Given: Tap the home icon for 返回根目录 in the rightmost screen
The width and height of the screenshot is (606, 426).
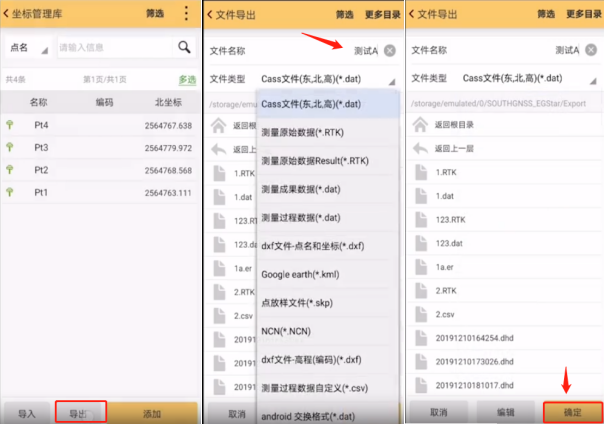Looking at the screenshot, I should click(419, 125).
